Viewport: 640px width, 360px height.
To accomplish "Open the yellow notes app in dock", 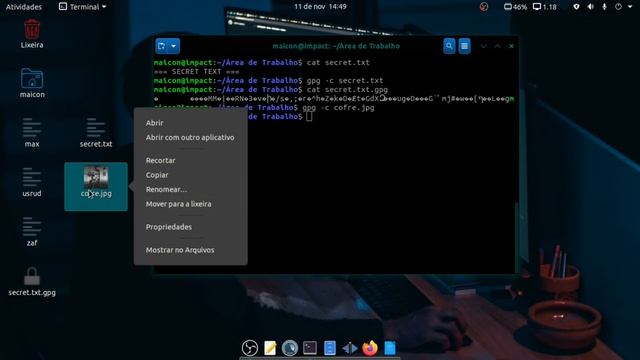I will click(270, 348).
